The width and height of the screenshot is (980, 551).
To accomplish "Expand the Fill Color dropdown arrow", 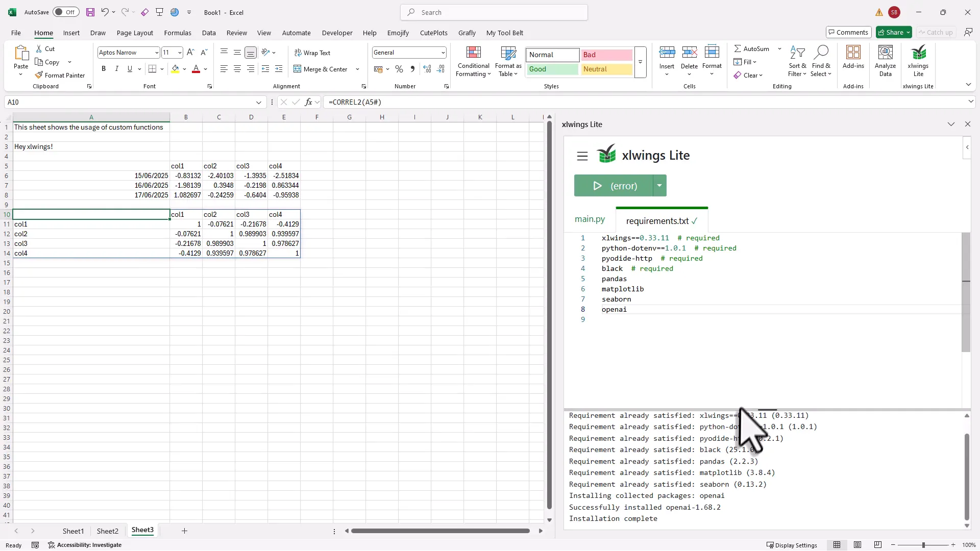I will [x=184, y=69].
